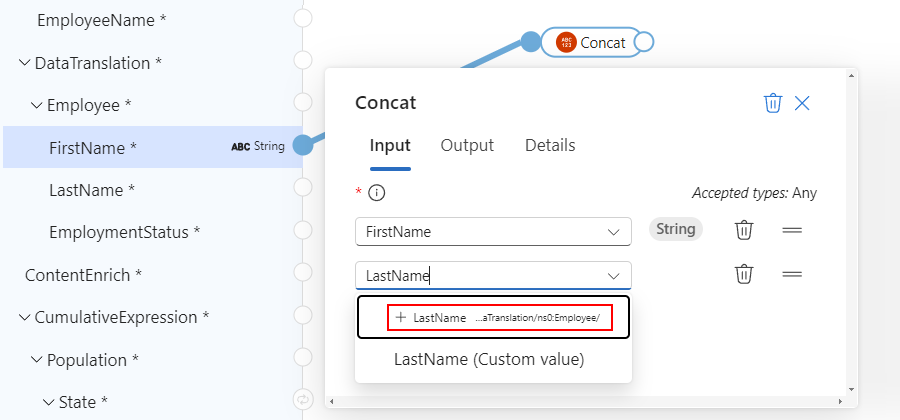900x420 pixels.
Task: Open the Details tab
Action: click(x=550, y=146)
